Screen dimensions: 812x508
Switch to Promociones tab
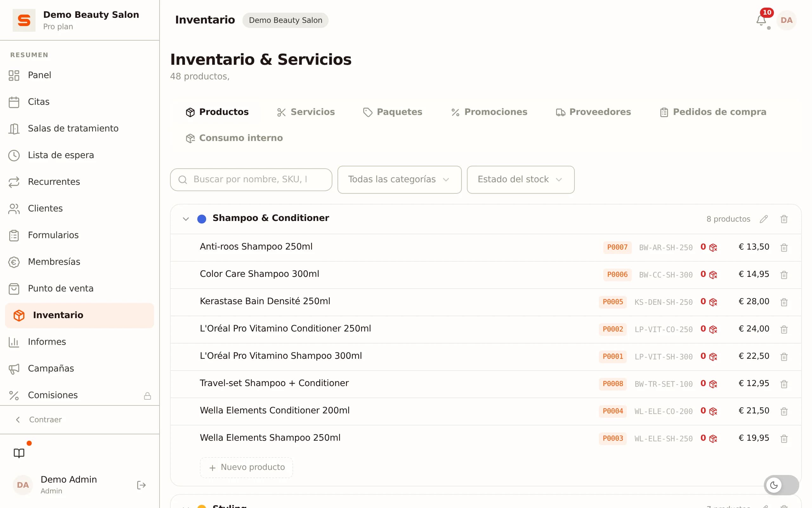click(x=489, y=112)
